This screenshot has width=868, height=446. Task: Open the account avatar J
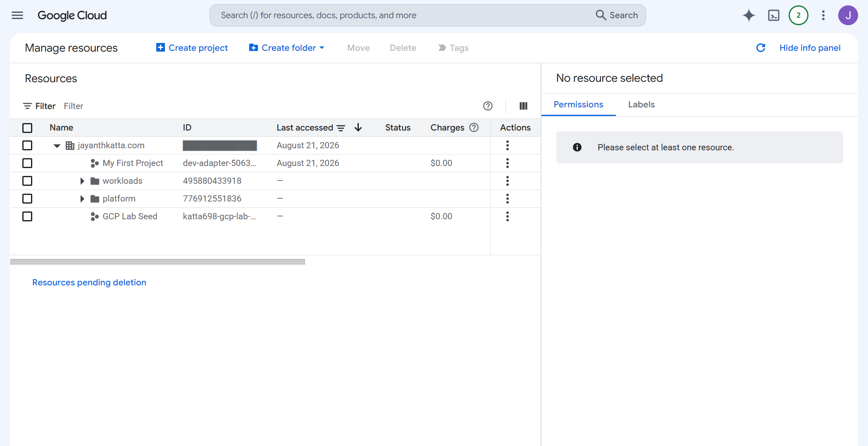[848, 15]
